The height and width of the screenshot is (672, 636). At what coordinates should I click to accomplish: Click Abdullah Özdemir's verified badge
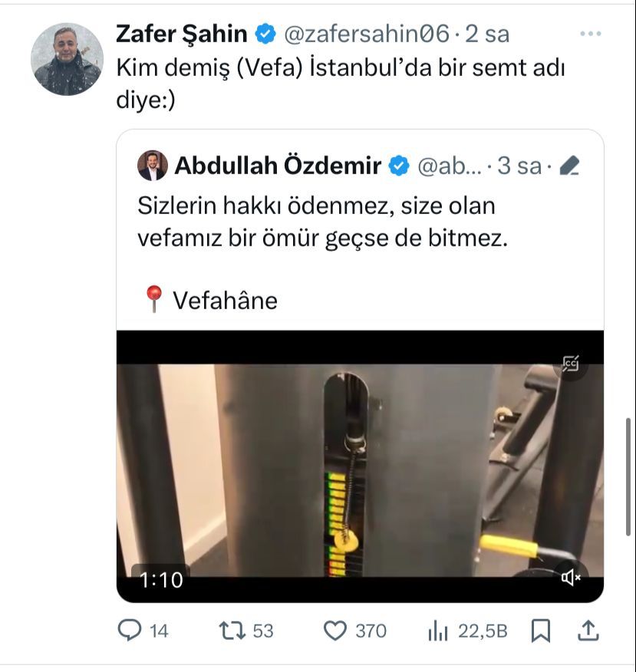tap(399, 166)
